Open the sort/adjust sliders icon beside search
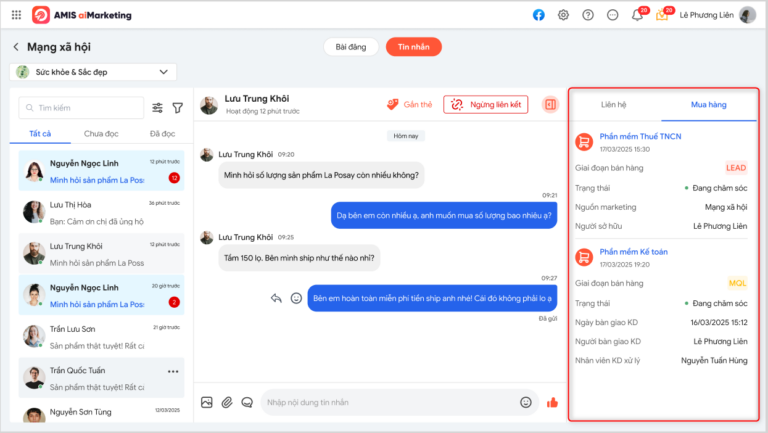Viewport: 768px width, 433px height. click(x=157, y=108)
